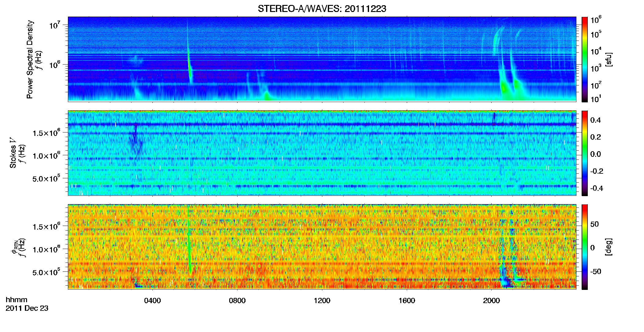The height and width of the screenshot is (332, 644).
Task: Click the φRTN angle color bar
Action: tap(585, 247)
